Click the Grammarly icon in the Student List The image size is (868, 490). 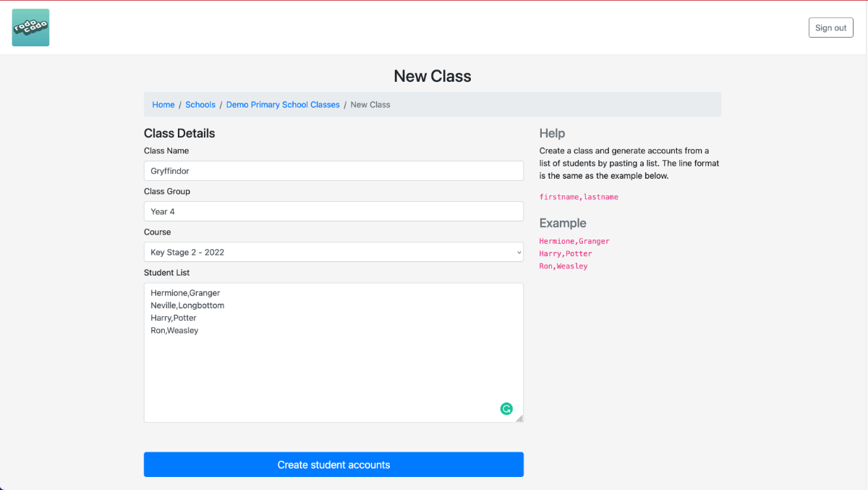click(506, 409)
